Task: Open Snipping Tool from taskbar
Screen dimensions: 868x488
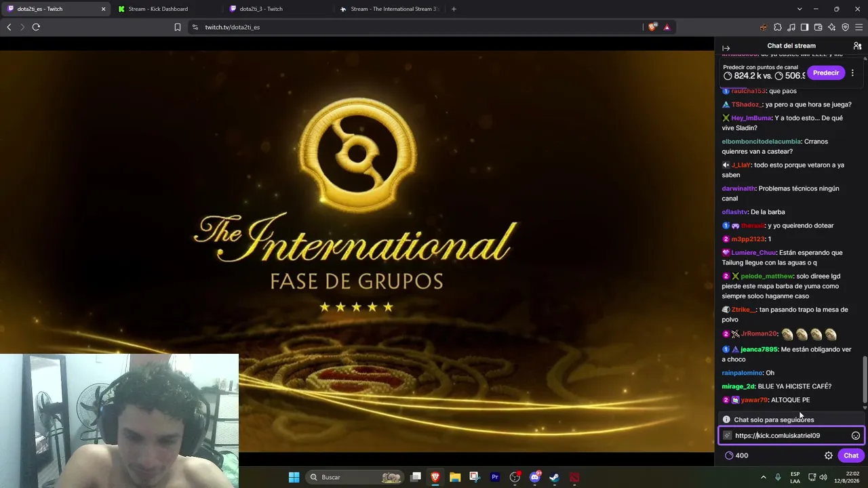Action: [x=475, y=477]
